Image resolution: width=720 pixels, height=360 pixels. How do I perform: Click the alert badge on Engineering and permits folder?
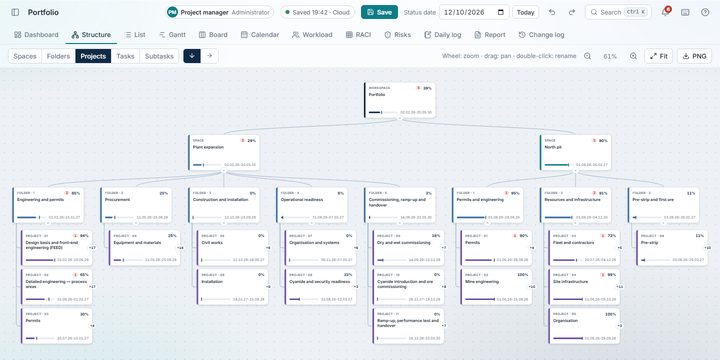pos(67,193)
